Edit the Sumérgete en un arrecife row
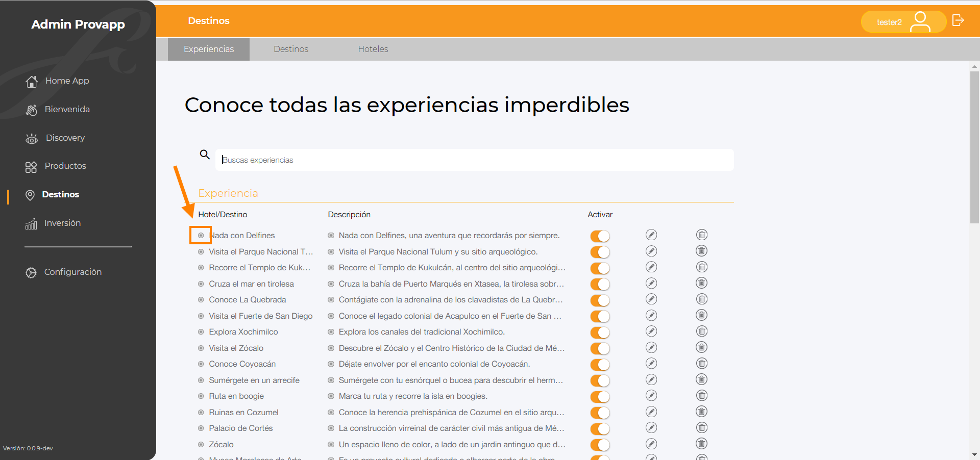980x460 pixels. 651,379
